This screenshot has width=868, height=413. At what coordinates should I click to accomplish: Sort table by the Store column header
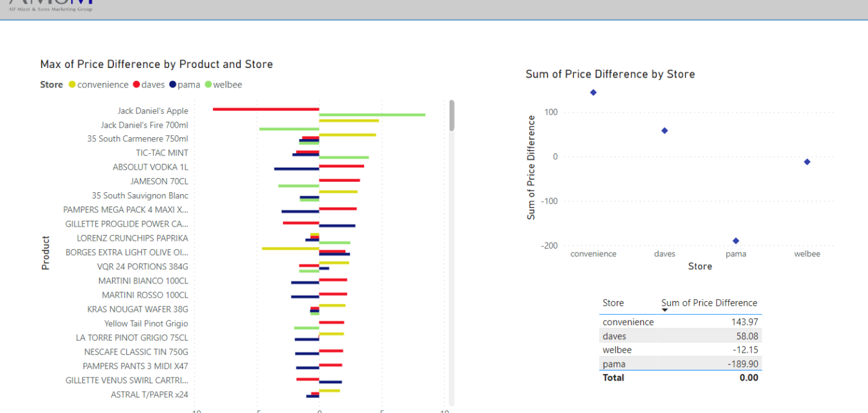(x=613, y=303)
